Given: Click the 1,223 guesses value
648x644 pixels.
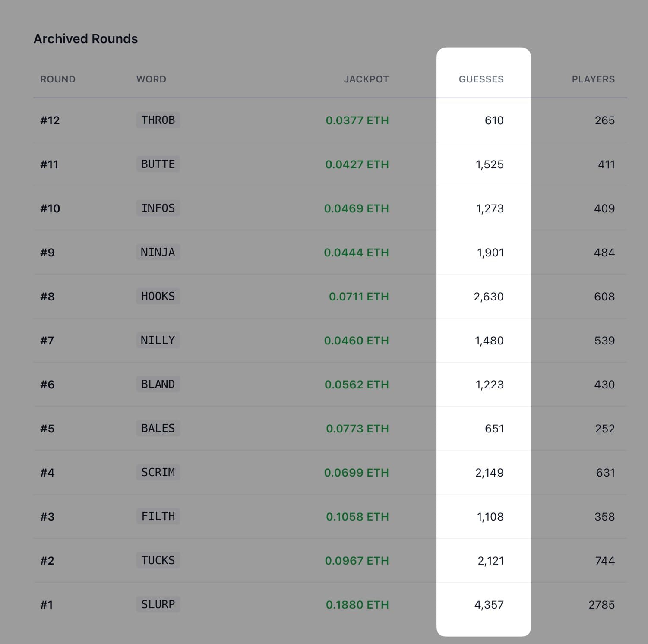Looking at the screenshot, I should point(490,385).
